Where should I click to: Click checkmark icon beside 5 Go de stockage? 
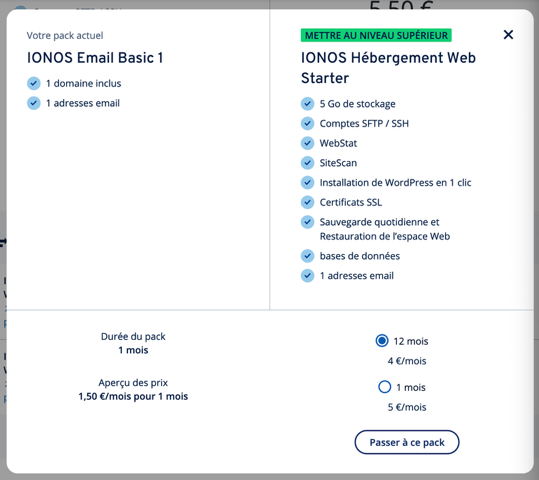(307, 103)
